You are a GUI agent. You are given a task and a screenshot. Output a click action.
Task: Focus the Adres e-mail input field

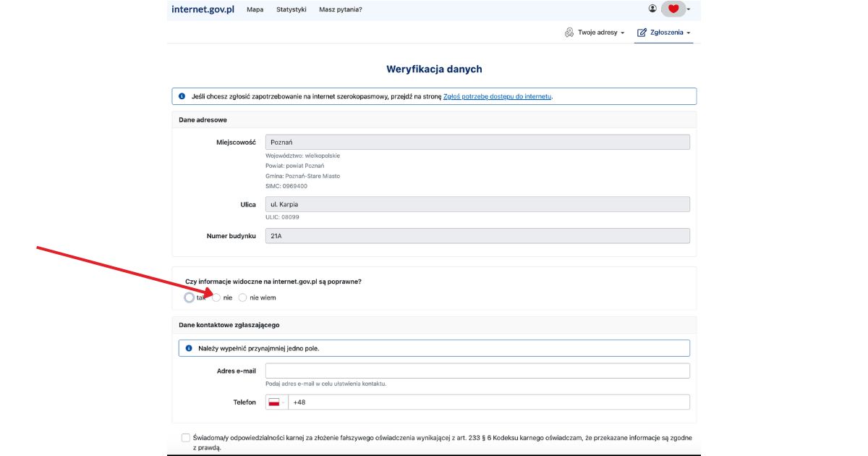click(x=477, y=371)
